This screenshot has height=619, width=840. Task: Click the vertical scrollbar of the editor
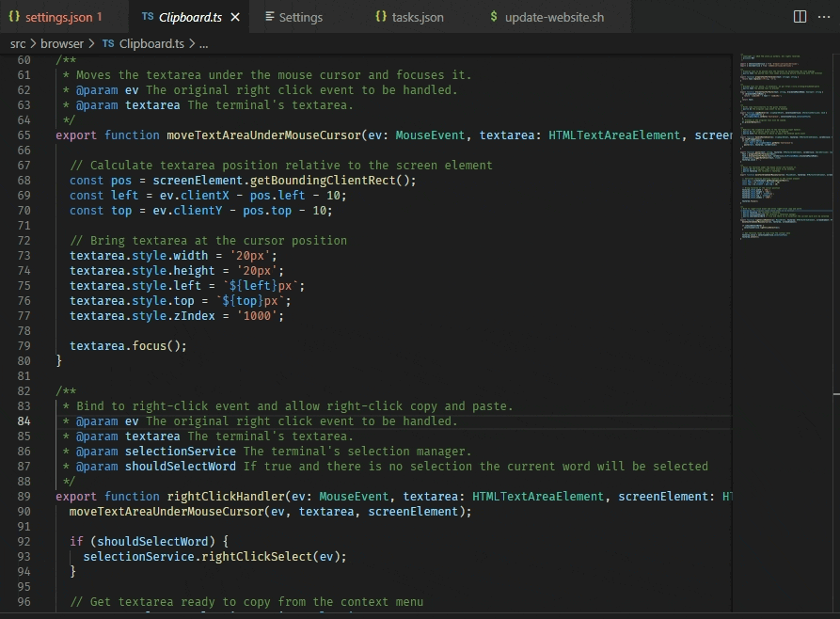click(836, 332)
